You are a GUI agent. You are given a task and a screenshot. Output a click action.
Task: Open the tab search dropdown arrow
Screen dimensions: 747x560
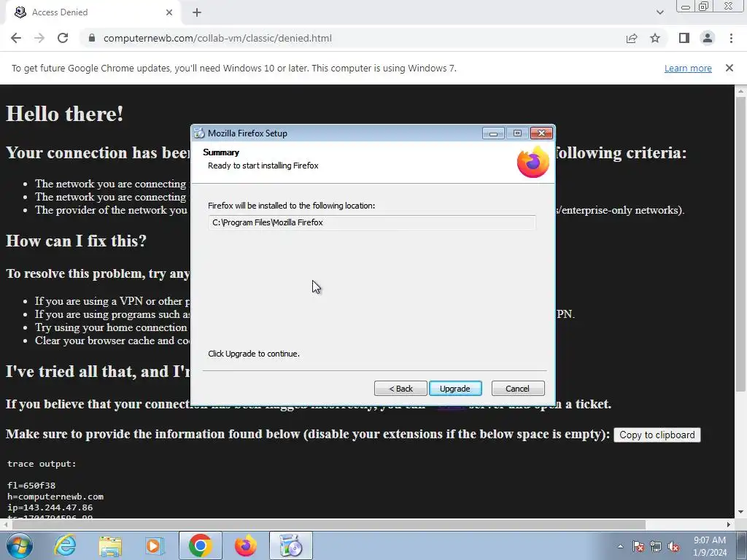click(659, 12)
